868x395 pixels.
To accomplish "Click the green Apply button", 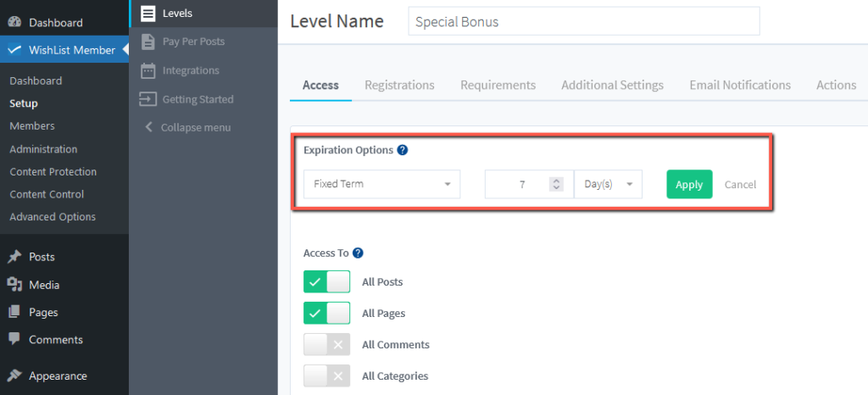I will click(689, 184).
